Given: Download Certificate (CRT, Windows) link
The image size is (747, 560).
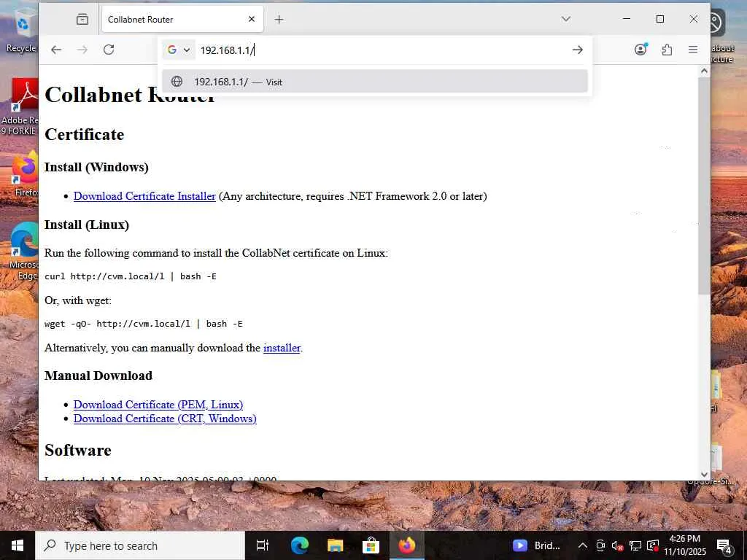Looking at the screenshot, I should point(165,419).
